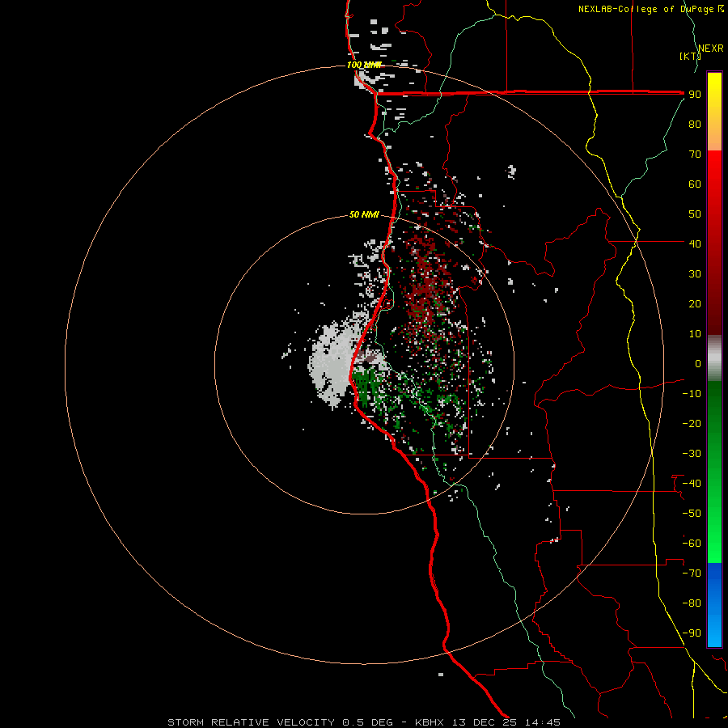Click the -10 value on velocity scale
728x728 pixels.
692,394
